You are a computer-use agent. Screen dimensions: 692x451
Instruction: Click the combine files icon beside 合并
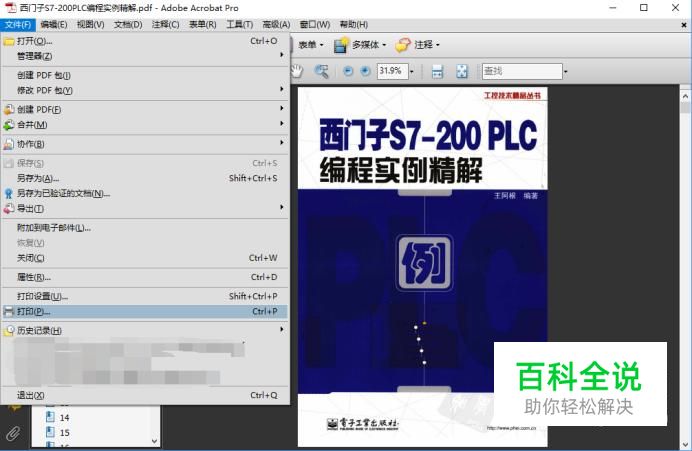coord(9,125)
